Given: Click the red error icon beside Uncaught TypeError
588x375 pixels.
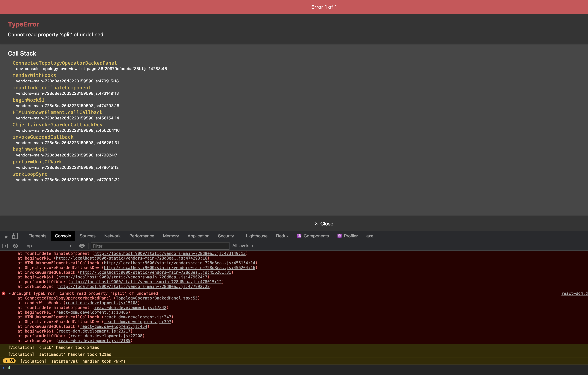Looking at the screenshot, I should click(4, 293).
